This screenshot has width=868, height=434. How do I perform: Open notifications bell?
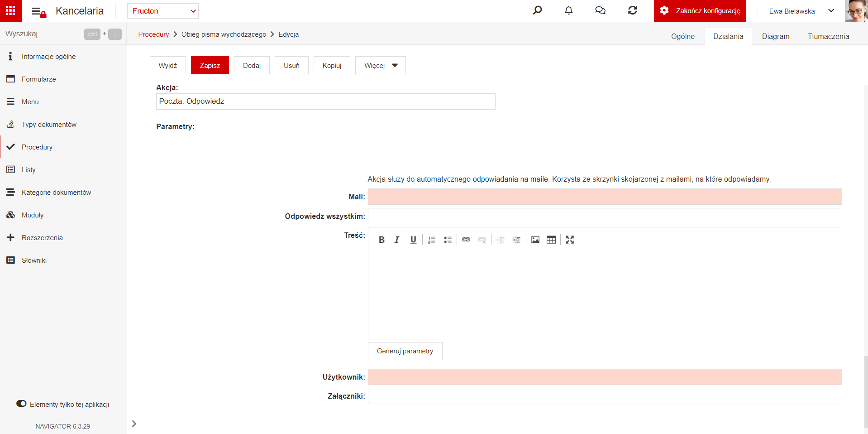pyautogui.click(x=569, y=10)
